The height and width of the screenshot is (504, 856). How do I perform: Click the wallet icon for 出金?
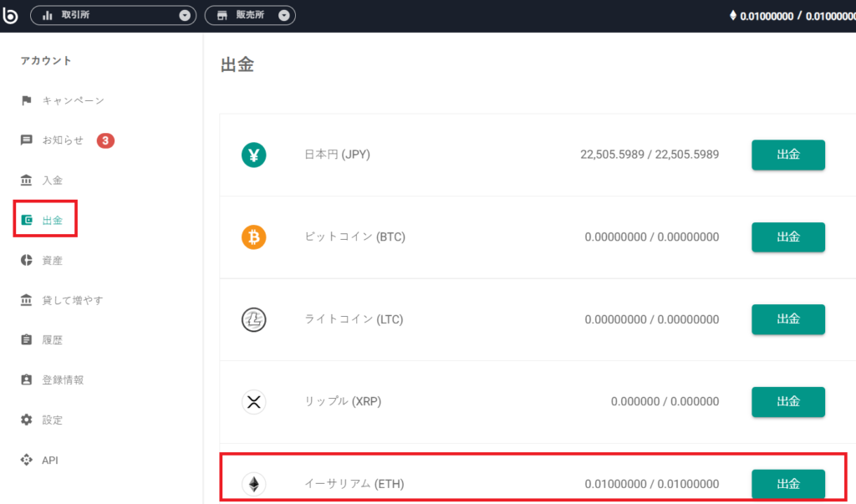(x=26, y=220)
